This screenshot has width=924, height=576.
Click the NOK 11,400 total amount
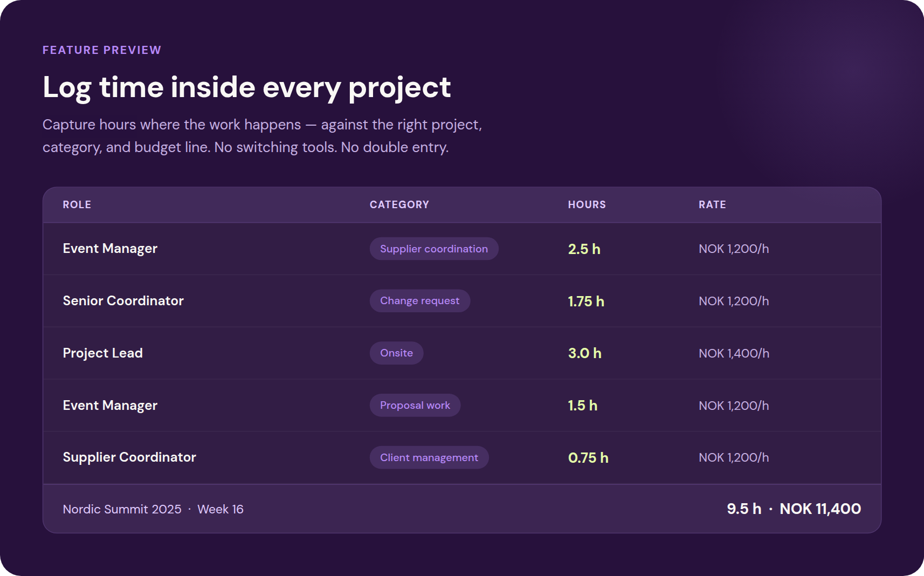pos(820,508)
